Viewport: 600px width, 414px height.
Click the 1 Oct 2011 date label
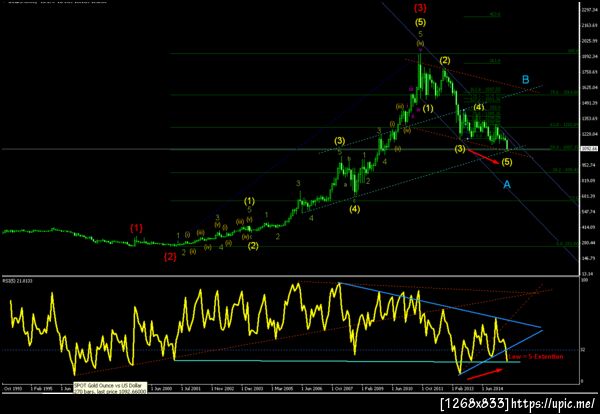point(433,388)
